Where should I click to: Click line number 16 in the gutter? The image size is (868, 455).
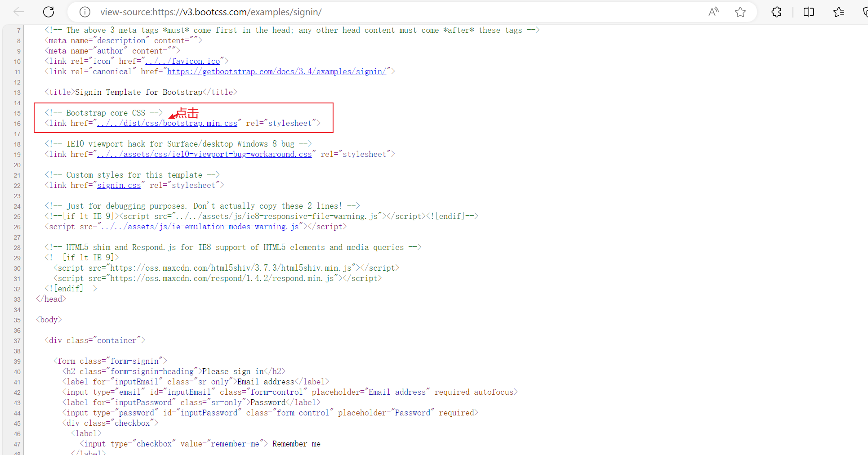(x=17, y=124)
